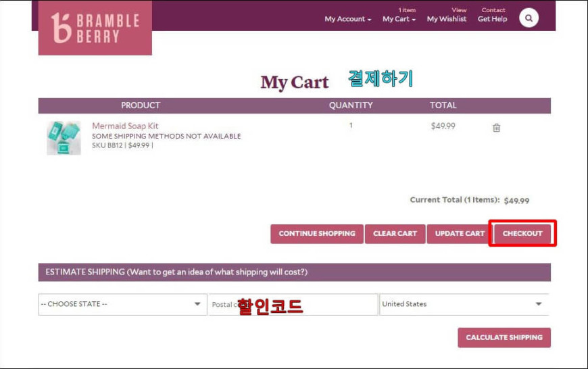
Task: Click the My Cart page heading
Action: tap(295, 82)
